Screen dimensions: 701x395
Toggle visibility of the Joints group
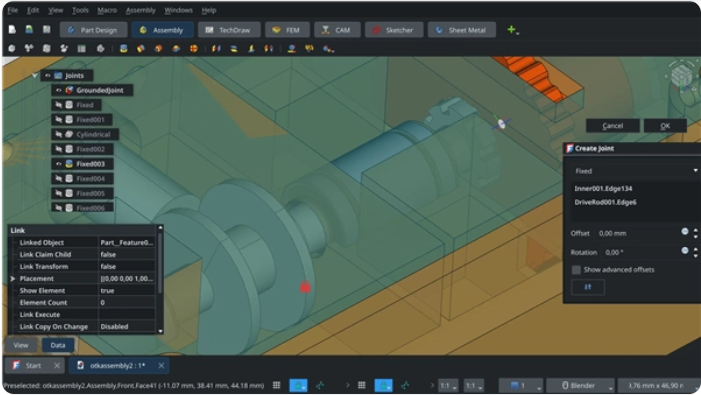(48, 76)
